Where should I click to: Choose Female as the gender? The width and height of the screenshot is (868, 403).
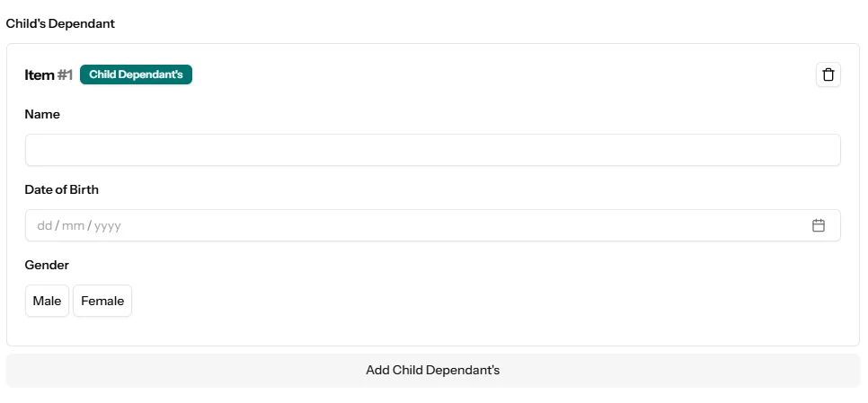point(102,302)
